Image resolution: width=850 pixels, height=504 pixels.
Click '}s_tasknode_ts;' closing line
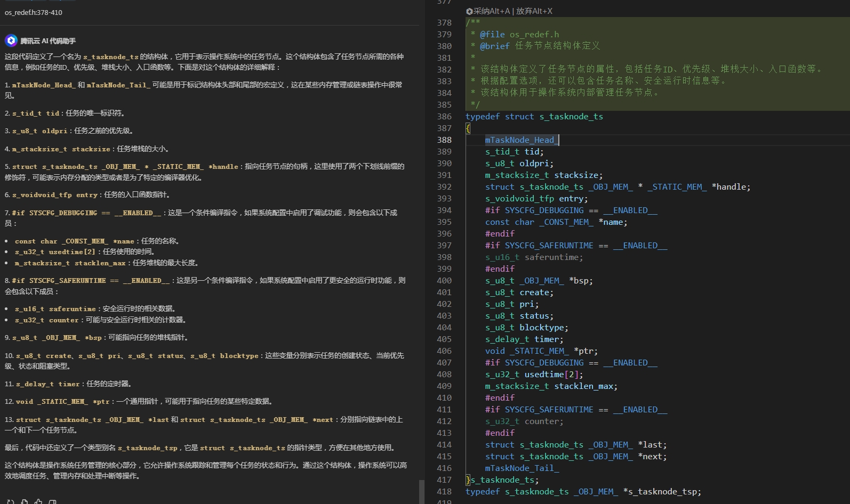pos(502,480)
